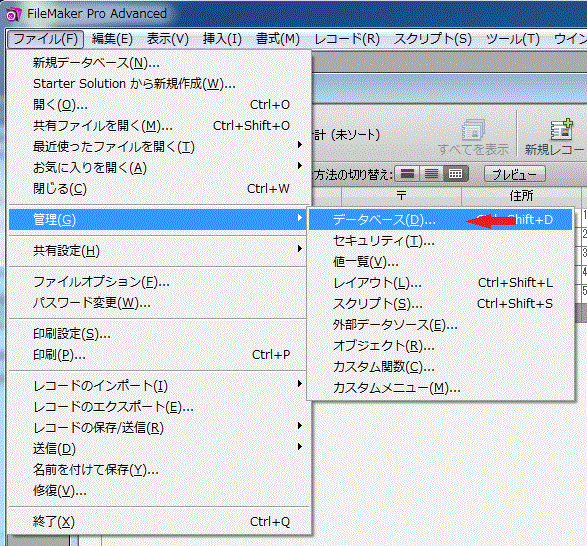This screenshot has width=587, height=546.
Task: Expand the 管理(G) submenu
Action: (158, 219)
